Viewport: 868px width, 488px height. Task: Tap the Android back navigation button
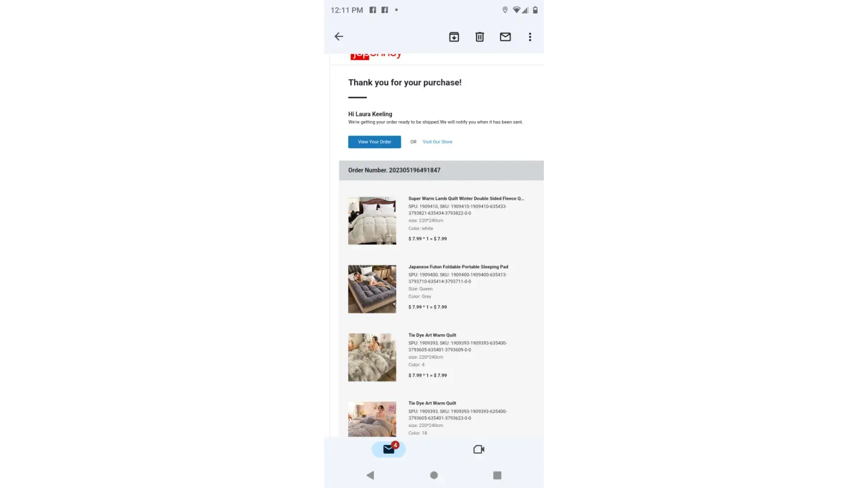tap(370, 475)
